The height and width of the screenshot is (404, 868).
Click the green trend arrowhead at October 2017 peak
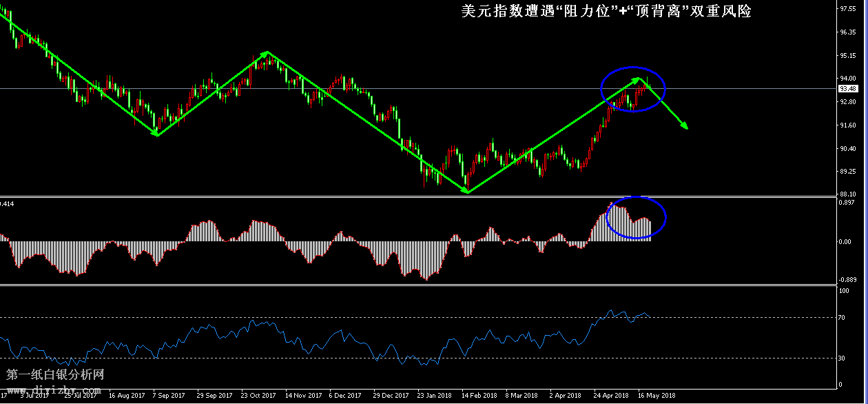[266, 54]
